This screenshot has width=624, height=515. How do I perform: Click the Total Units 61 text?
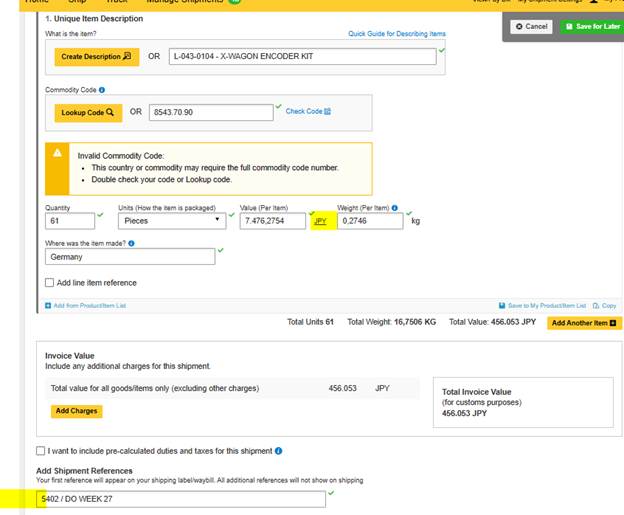point(310,322)
